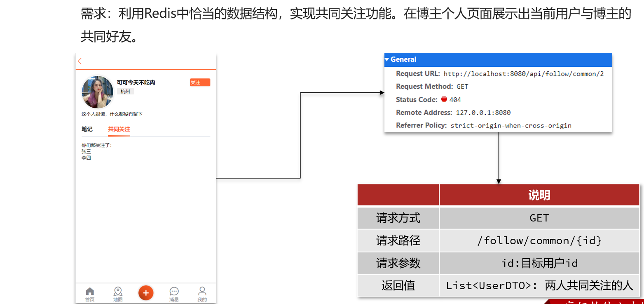This screenshot has width=644, height=304.
Task: Open the 地图 map pin icon
Action: (x=118, y=291)
